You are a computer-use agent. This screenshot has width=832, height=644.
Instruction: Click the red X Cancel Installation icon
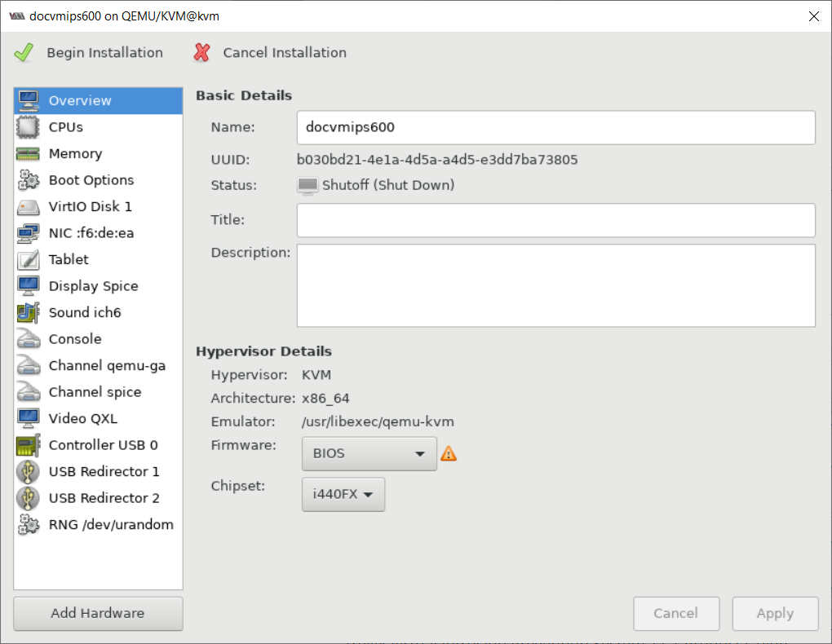tap(201, 52)
